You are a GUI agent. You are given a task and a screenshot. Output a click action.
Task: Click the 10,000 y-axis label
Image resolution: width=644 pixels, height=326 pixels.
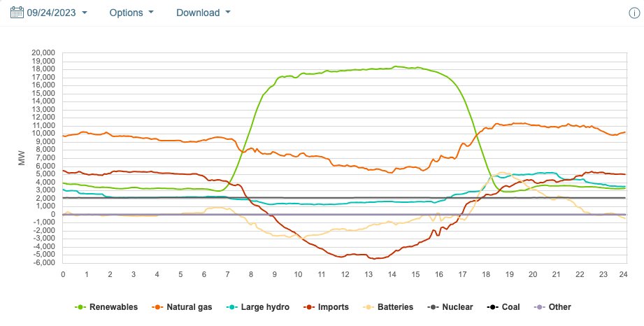(43, 134)
